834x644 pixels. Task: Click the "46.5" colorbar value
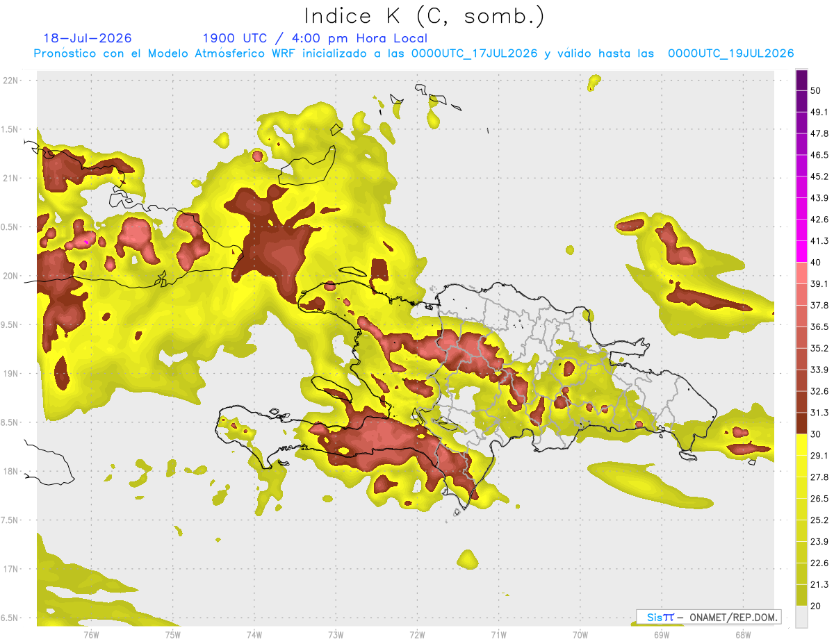[819, 155]
